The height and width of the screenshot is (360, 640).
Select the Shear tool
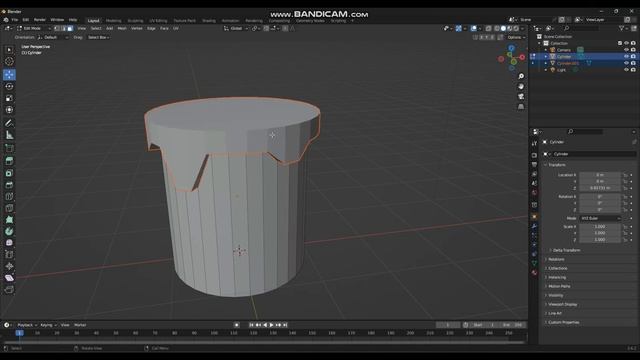coord(9,278)
